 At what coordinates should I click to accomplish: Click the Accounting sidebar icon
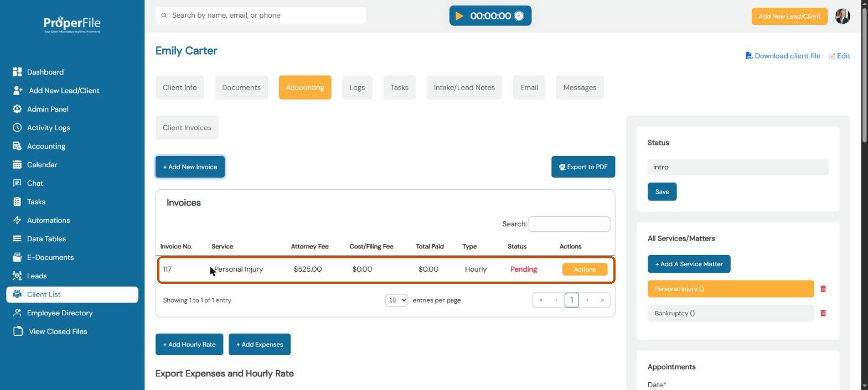[x=17, y=146]
